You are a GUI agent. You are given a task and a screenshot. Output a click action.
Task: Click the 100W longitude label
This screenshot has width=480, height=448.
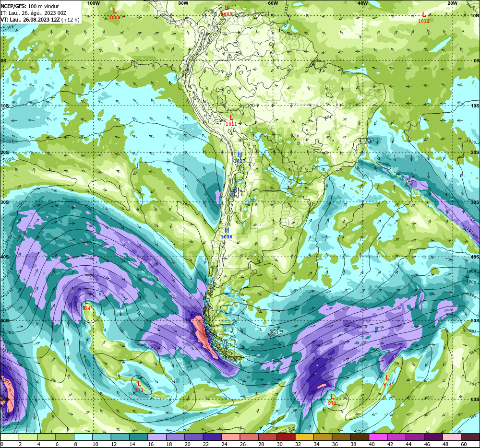pos(94,3)
